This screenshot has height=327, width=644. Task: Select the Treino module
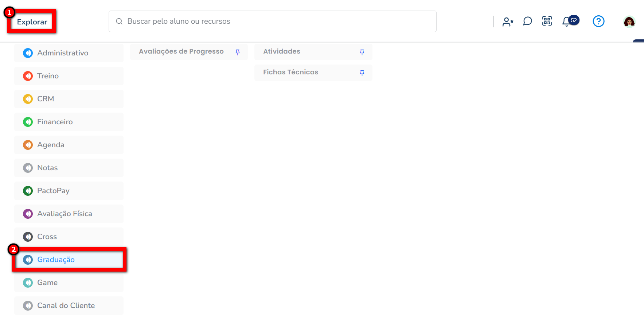pos(48,76)
